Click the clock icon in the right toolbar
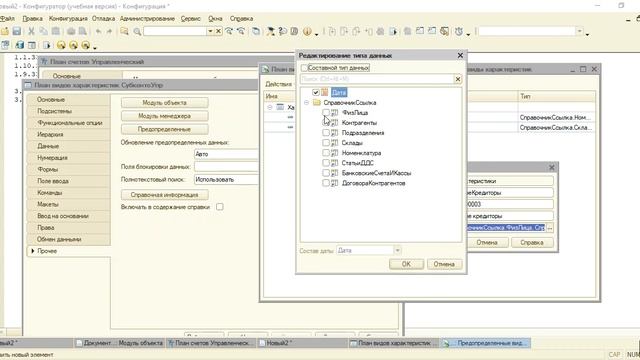640x360 pixels. 459,31
